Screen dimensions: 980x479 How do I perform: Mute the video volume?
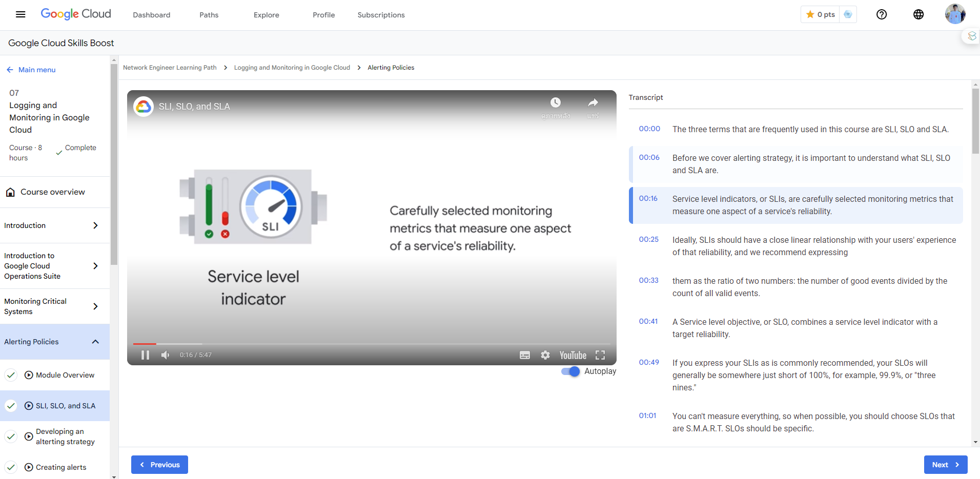(x=165, y=355)
